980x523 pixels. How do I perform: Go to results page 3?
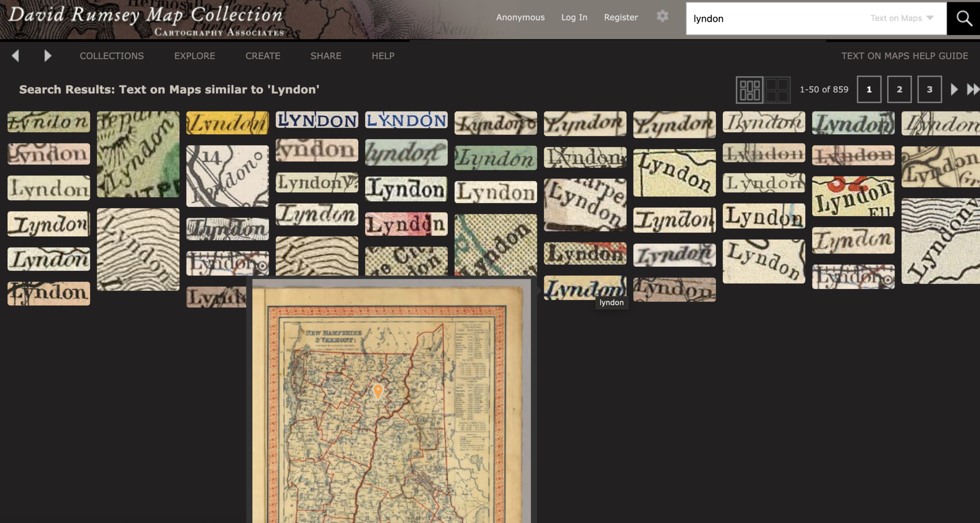[929, 89]
